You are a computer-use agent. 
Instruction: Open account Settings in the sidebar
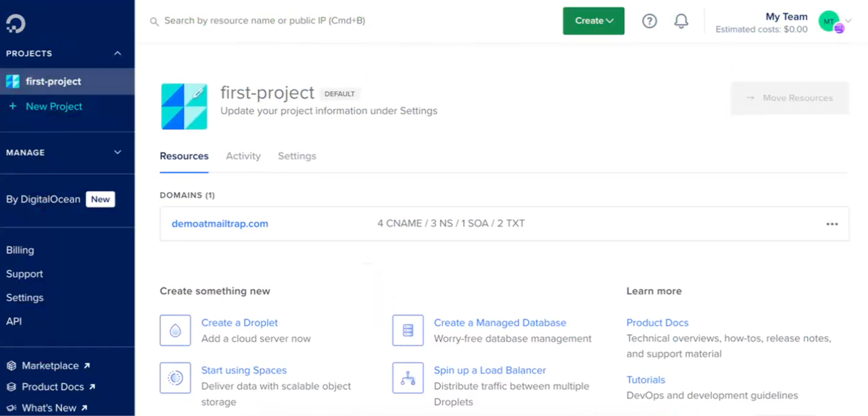pyautogui.click(x=25, y=298)
